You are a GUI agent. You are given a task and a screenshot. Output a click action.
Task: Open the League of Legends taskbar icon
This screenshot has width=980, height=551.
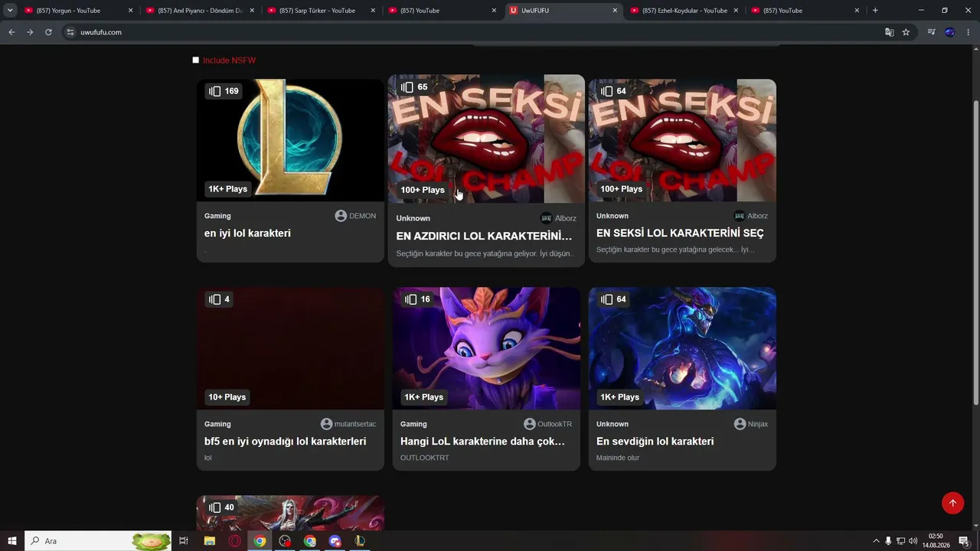360,541
